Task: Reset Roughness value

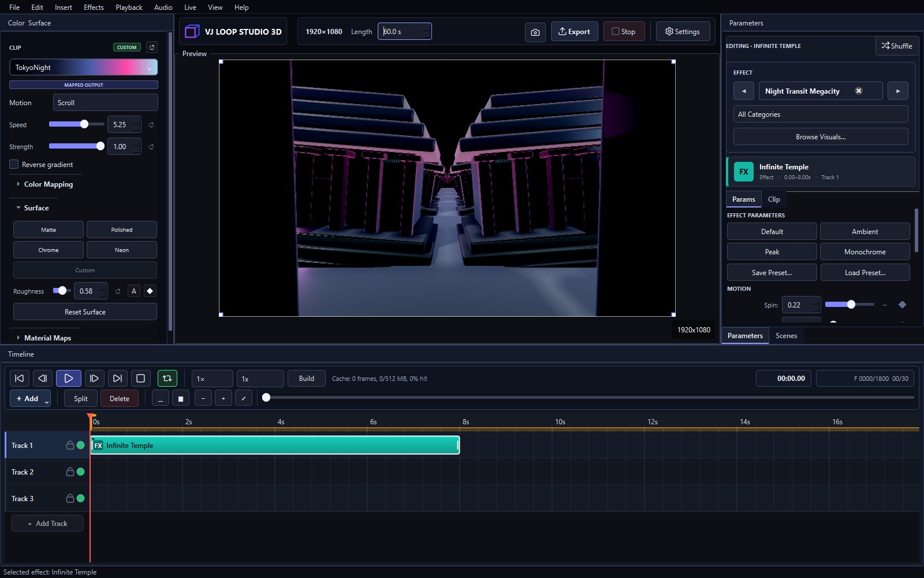Action: 118,291
